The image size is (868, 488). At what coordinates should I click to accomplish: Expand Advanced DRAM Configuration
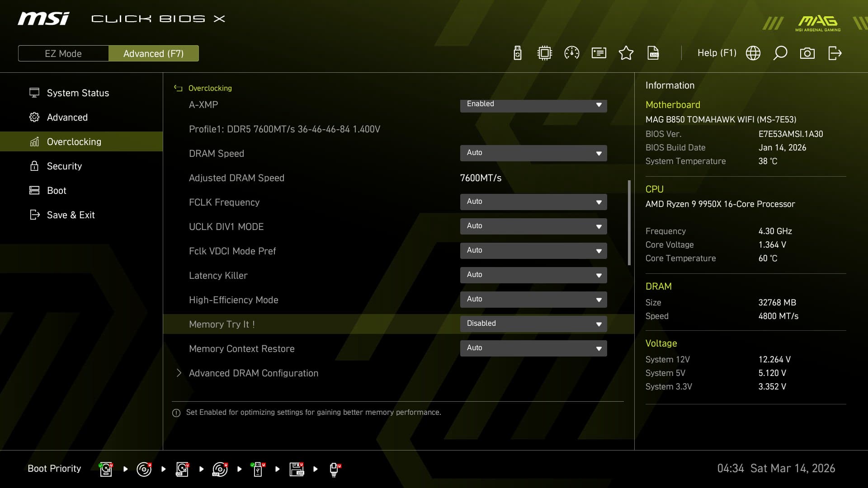pyautogui.click(x=253, y=373)
